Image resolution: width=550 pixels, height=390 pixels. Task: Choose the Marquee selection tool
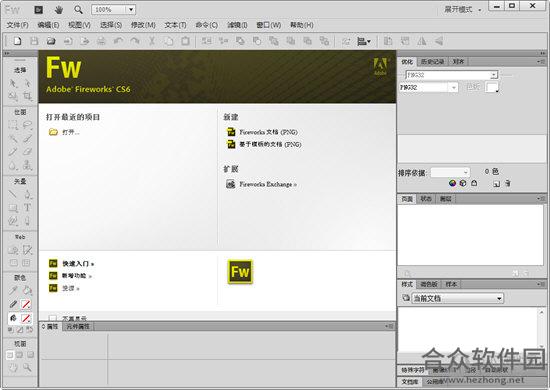13,125
